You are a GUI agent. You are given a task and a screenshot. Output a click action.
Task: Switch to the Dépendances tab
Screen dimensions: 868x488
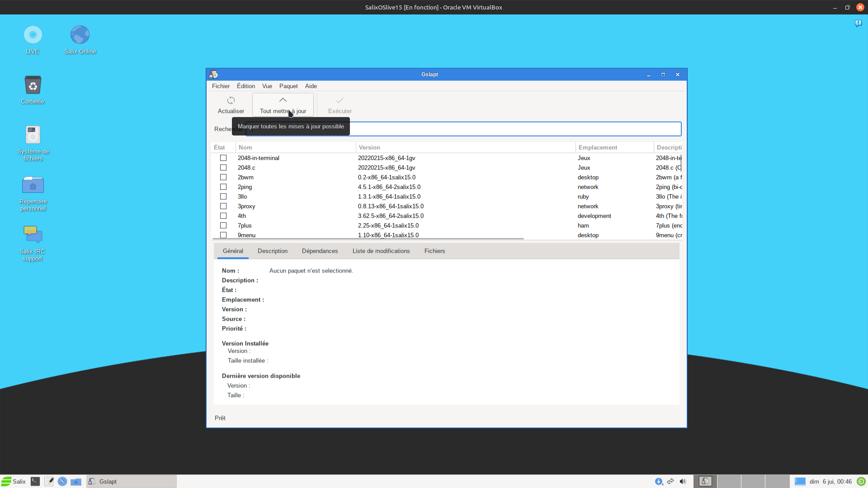[320, 251]
